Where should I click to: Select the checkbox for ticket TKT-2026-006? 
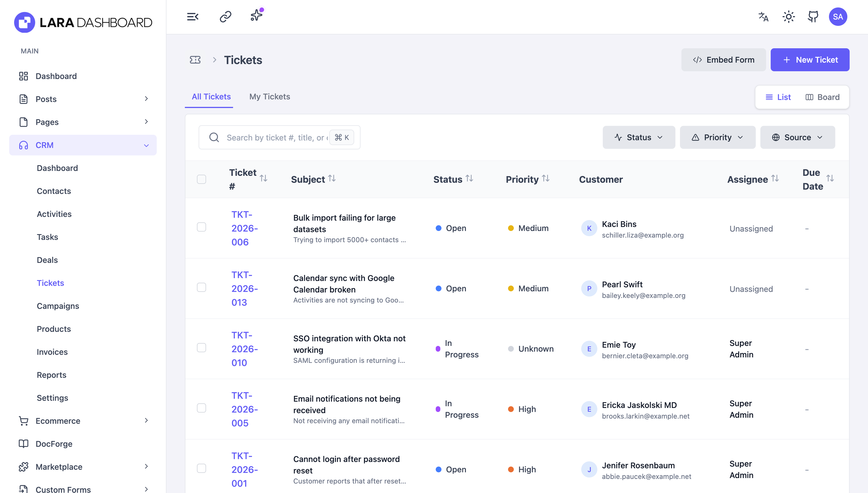[201, 227]
